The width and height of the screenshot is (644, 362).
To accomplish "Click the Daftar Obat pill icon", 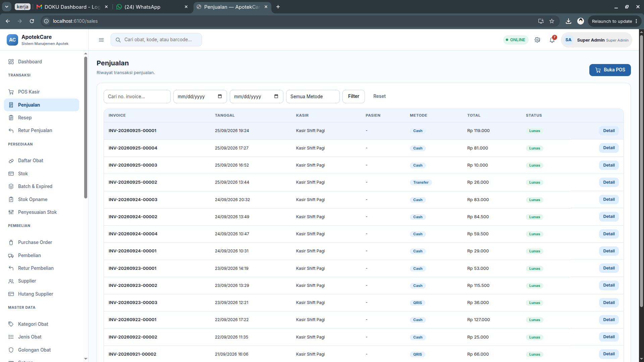I will pos(11,161).
